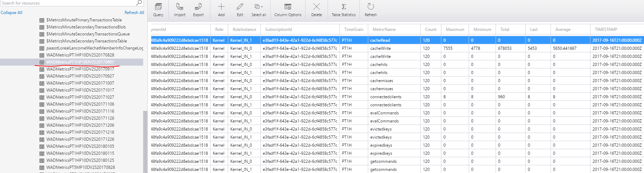Open $MetricsMinutePrimaryTransactionsTable in tree
Image resolution: width=644 pixels, height=173 pixels.
(84, 20)
